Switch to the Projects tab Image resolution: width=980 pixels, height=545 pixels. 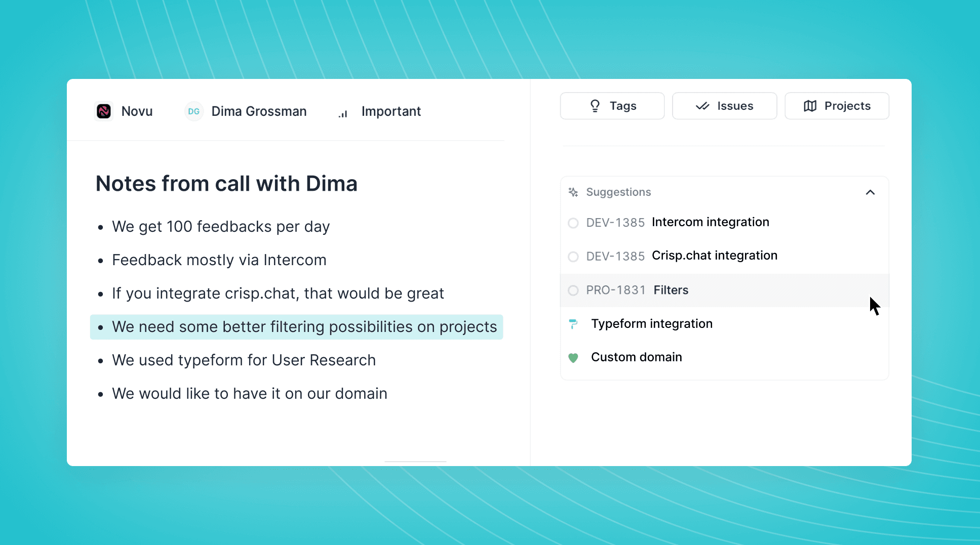(837, 106)
